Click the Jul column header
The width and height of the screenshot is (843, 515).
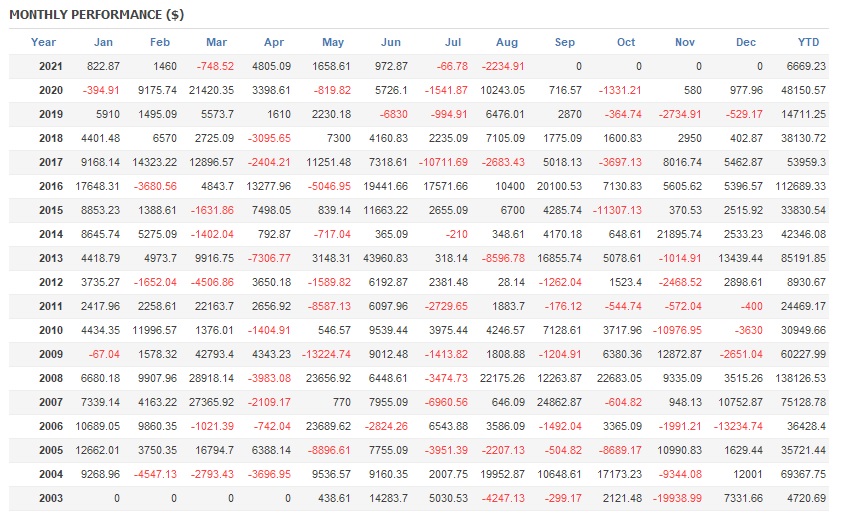pyautogui.click(x=452, y=42)
